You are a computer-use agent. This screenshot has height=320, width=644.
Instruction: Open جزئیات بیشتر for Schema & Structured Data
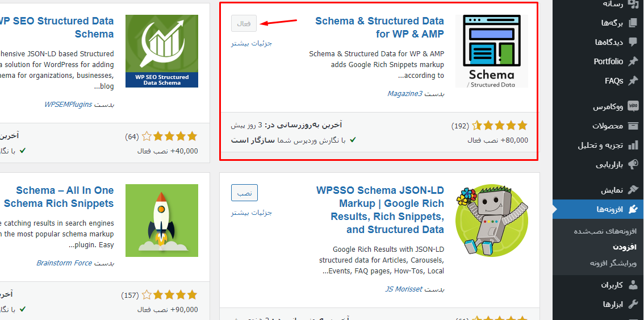coord(252,43)
